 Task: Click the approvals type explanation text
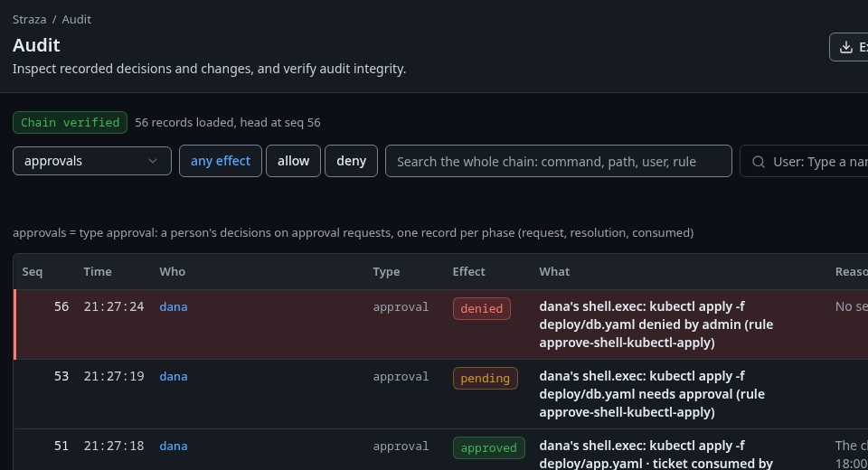point(354,232)
